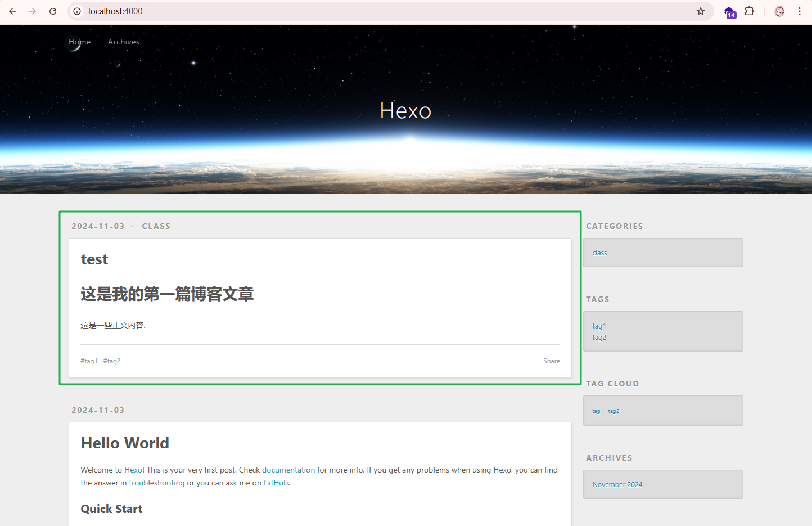Open the documentation link in Hello World
Screen dimensions: 812x526
point(288,470)
